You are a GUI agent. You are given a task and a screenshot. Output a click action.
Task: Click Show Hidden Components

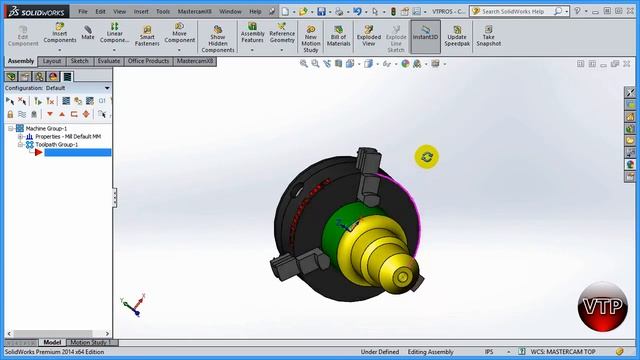point(218,39)
